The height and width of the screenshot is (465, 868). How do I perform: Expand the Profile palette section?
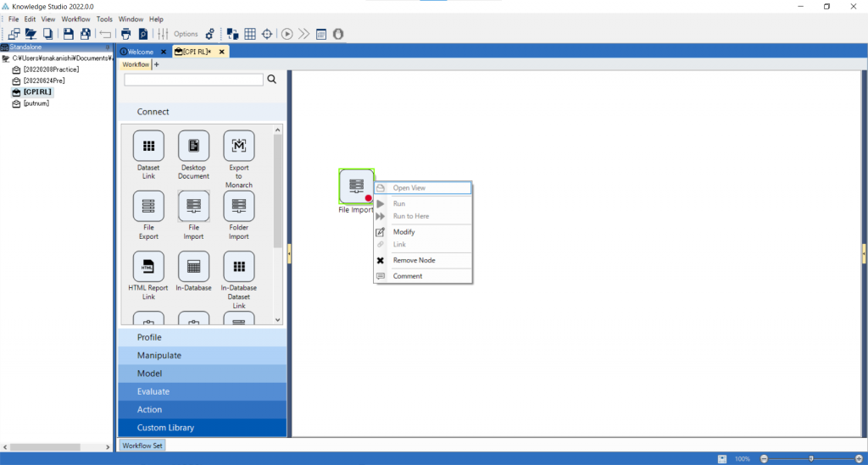[x=202, y=337]
